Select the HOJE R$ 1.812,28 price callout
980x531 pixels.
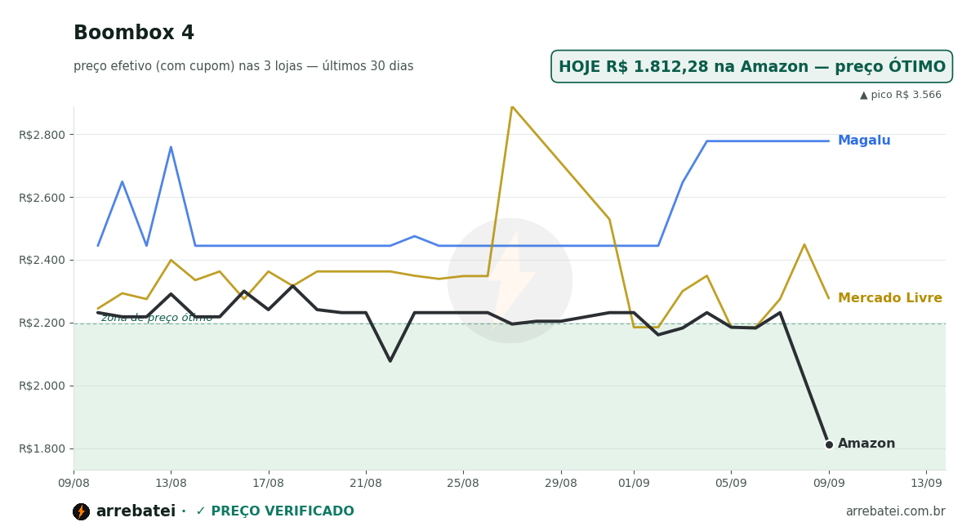[751, 67]
